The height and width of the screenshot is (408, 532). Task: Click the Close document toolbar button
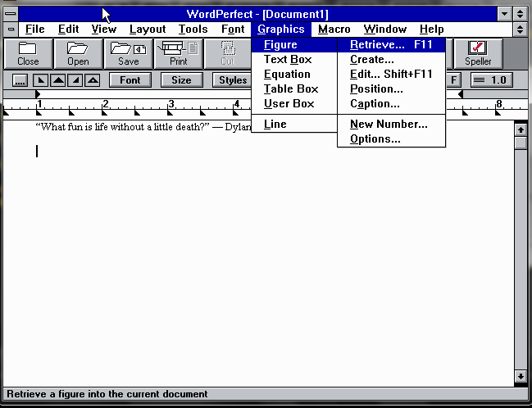click(28, 53)
